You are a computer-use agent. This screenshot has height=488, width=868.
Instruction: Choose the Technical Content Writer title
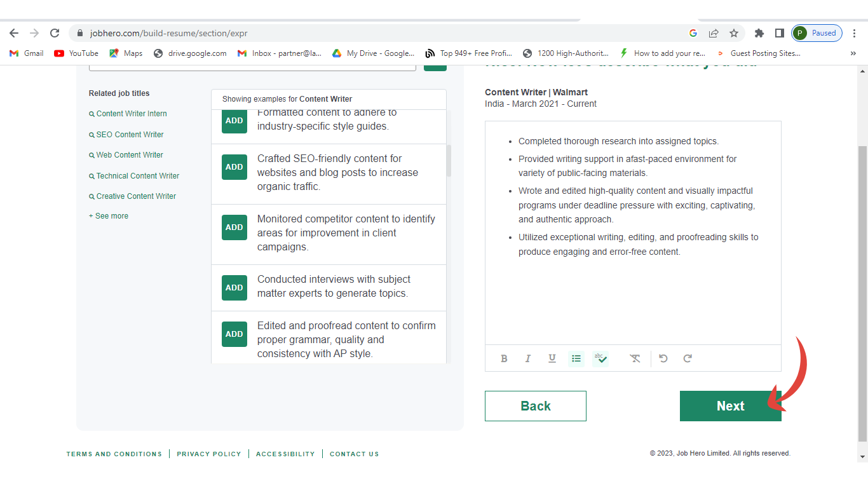[x=137, y=176]
